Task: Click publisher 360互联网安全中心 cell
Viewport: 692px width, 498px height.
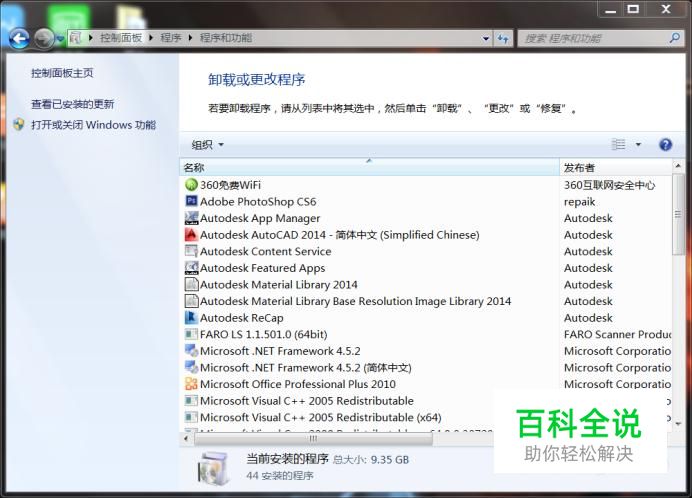Action: coord(609,185)
